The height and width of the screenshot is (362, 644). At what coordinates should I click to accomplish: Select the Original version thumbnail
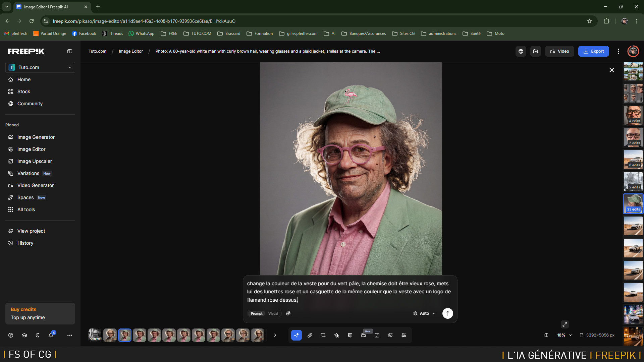[x=95, y=335]
